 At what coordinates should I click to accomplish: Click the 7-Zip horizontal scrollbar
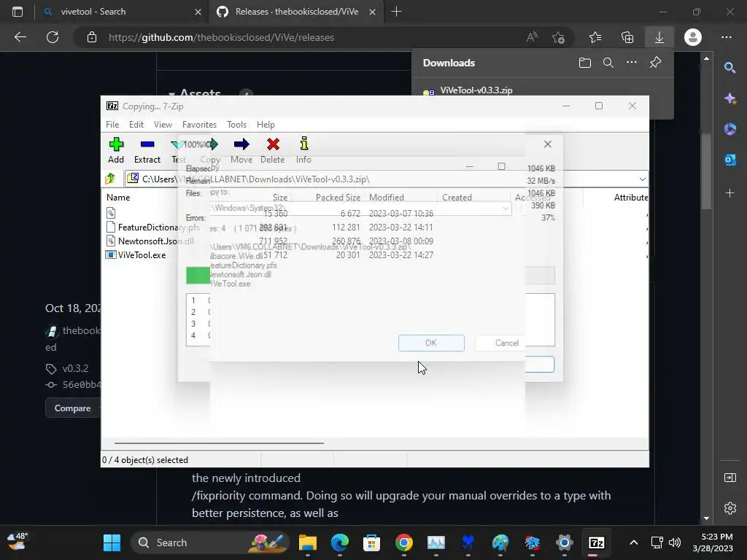[x=219, y=443]
